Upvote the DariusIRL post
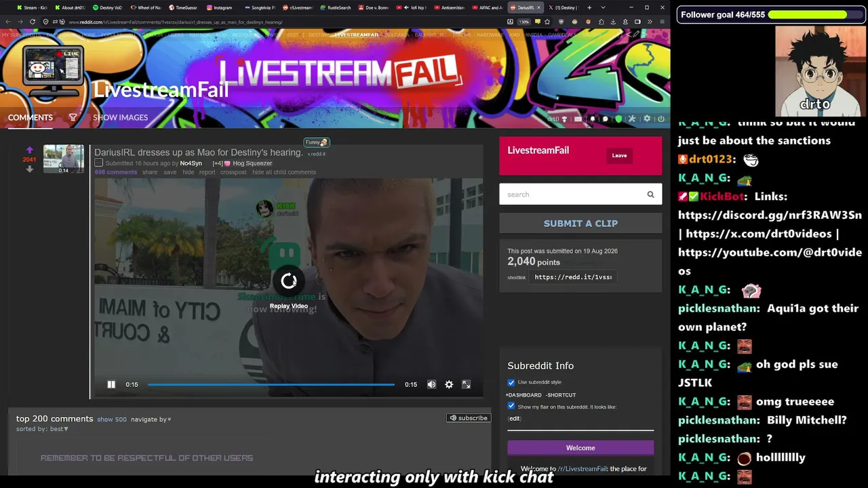 tap(29, 150)
